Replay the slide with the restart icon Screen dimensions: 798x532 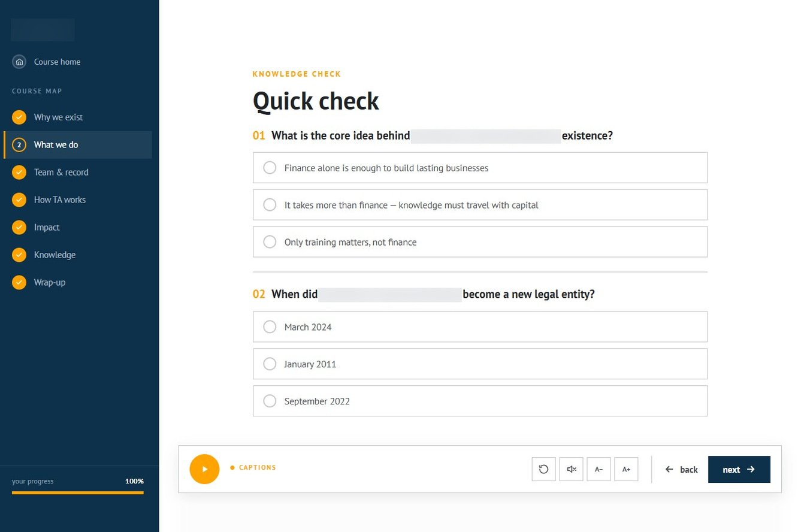tap(543, 469)
